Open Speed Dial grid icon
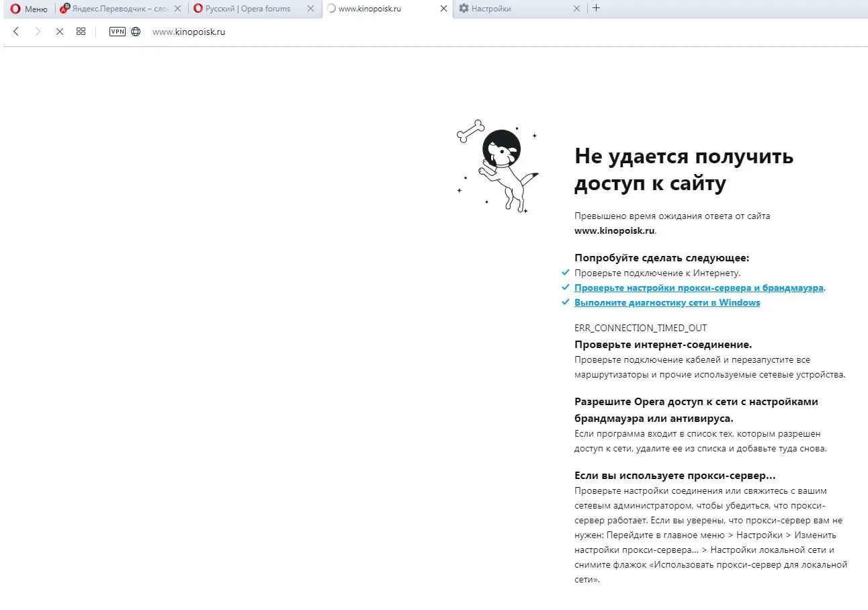The width and height of the screenshot is (868, 610). click(x=81, y=32)
